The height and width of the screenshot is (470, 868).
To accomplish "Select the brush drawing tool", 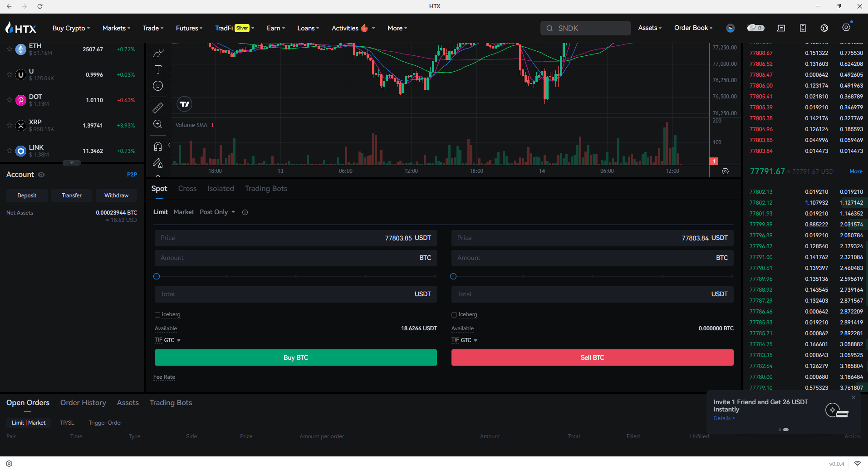I will (158, 53).
